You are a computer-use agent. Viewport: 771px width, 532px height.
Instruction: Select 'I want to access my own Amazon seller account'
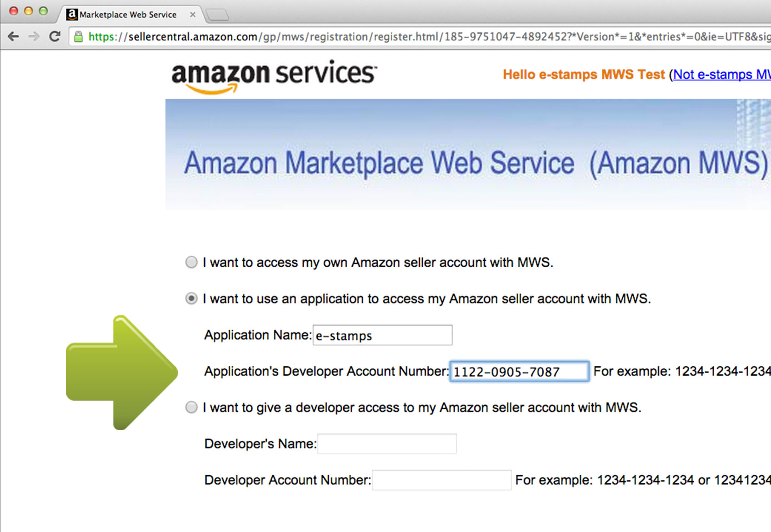pyautogui.click(x=191, y=262)
